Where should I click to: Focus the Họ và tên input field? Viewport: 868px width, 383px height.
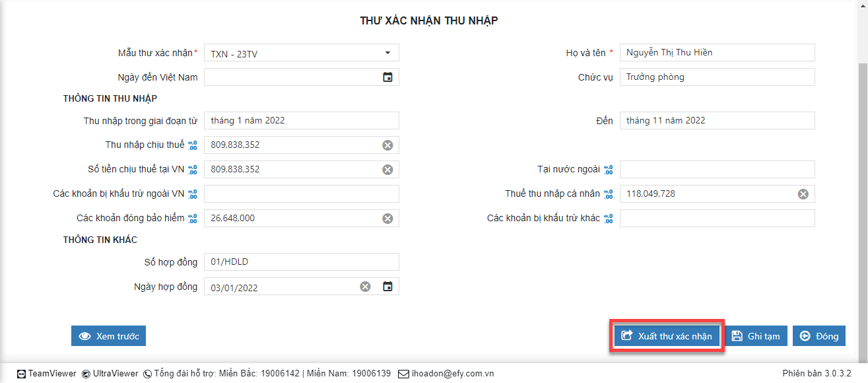point(717,53)
